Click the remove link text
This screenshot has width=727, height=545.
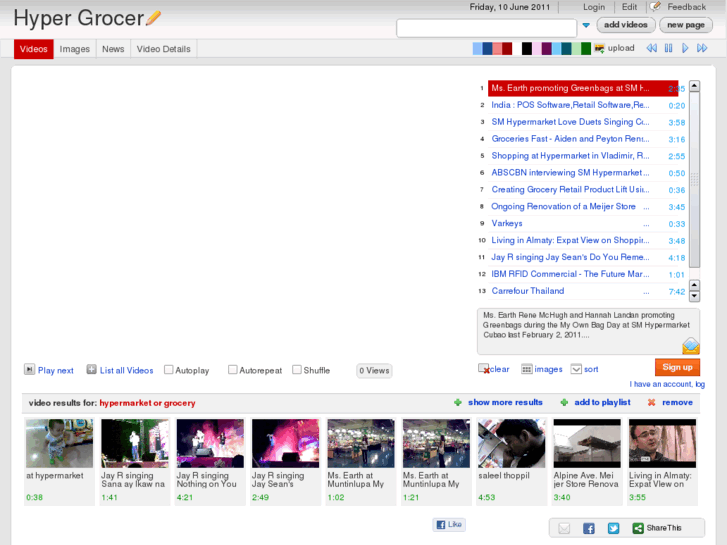click(677, 403)
